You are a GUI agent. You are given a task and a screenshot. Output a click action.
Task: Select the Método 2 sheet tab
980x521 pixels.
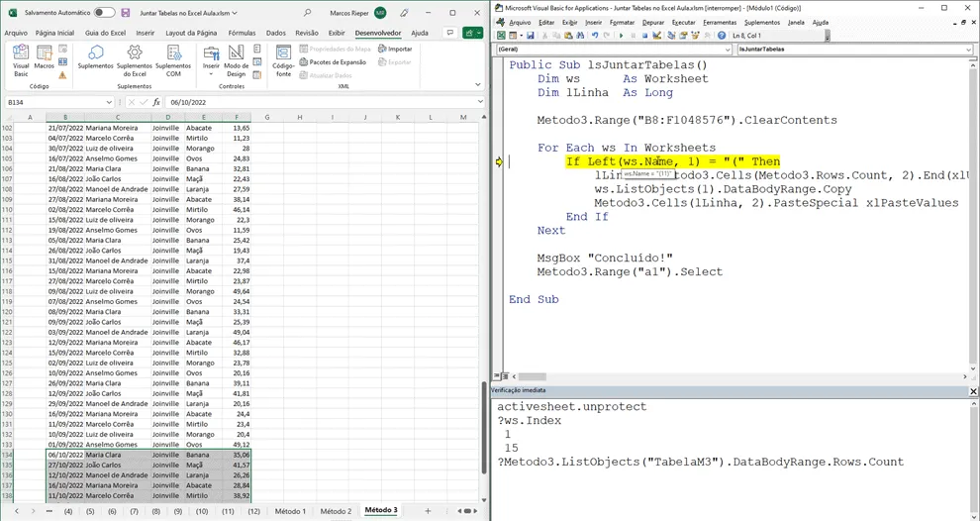[337, 511]
